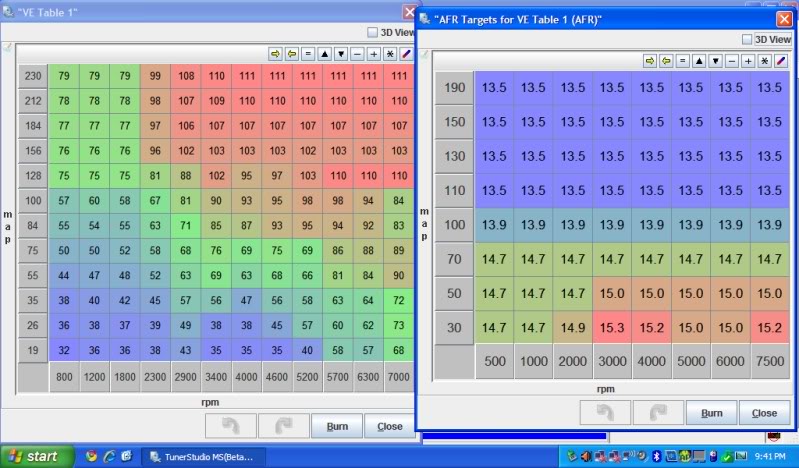
Task: Launch Internet Explorer from the quick launch bar
Action: [109, 456]
